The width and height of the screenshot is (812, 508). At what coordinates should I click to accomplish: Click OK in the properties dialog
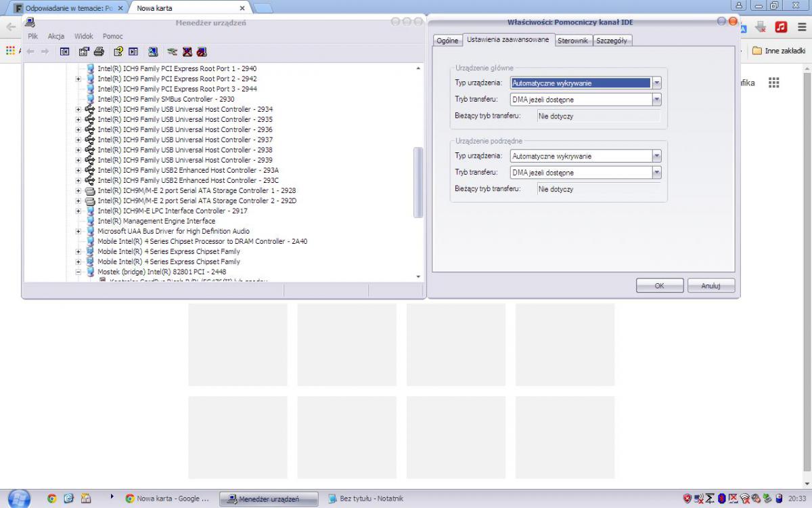[660, 286]
